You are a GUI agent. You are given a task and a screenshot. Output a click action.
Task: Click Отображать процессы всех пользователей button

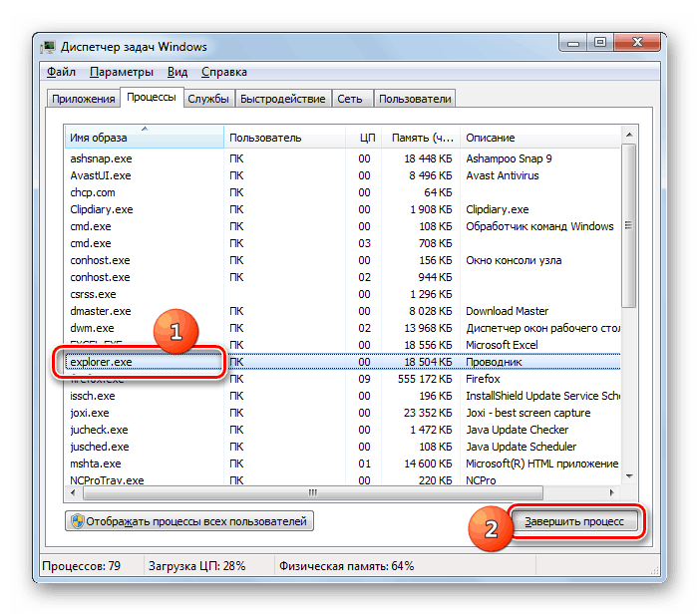pyautogui.click(x=189, y=521)
